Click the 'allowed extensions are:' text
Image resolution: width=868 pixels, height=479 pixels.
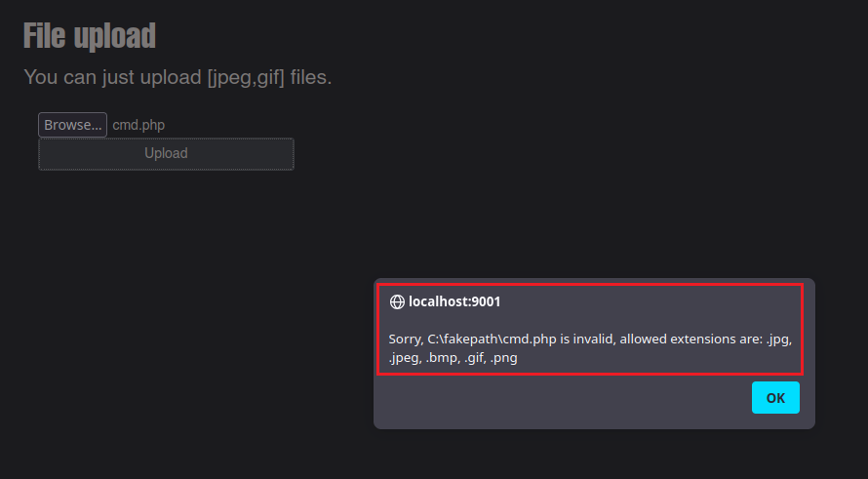coord(690,339)
